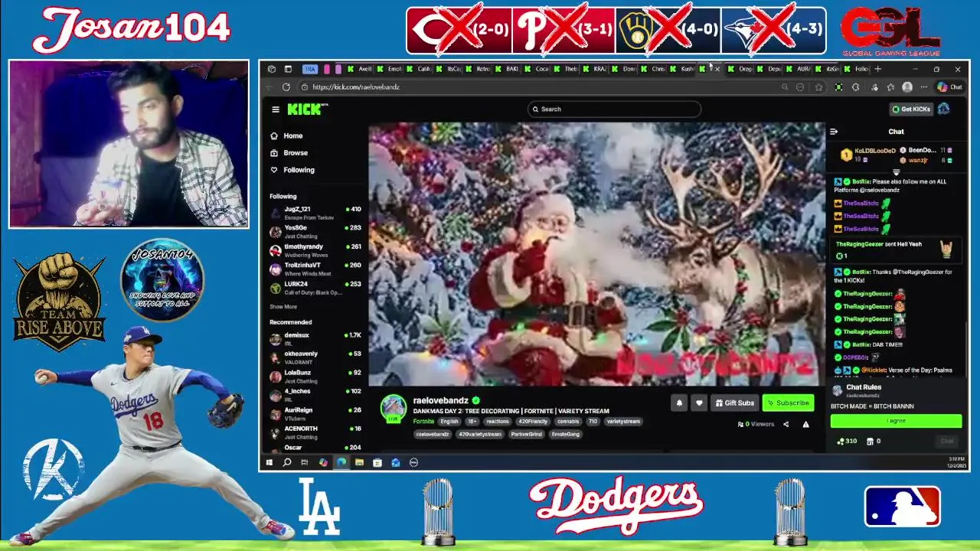The image size is (980, 551).
Task: Click the English tag
Action: coord(449,421)
